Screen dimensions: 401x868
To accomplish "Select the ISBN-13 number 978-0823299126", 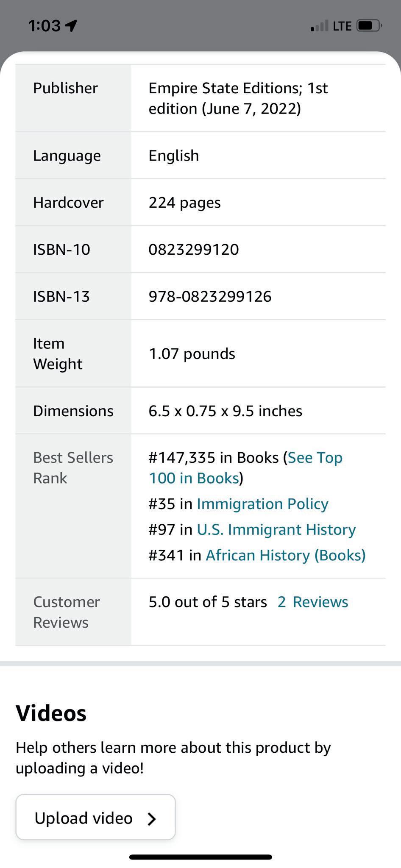I will tap(210, 297).
